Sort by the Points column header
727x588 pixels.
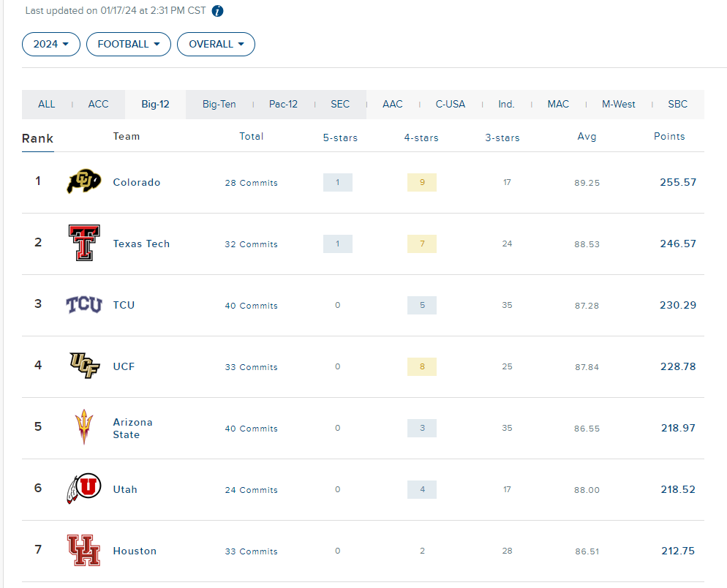pyautogui.click(x=669, y=136)
